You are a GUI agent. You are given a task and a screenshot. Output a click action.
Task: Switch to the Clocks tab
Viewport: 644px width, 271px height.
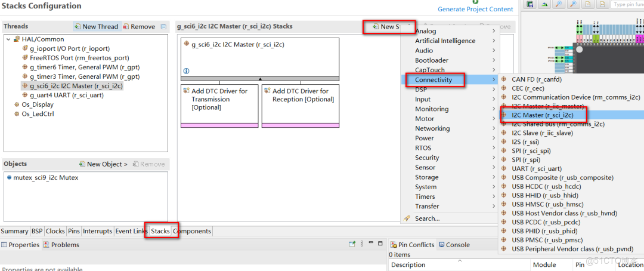(x=55, y=231)
